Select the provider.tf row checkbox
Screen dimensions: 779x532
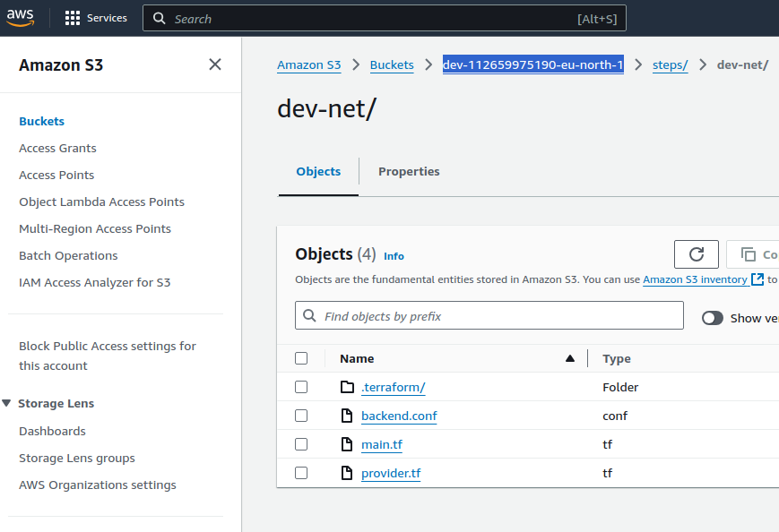301,473
